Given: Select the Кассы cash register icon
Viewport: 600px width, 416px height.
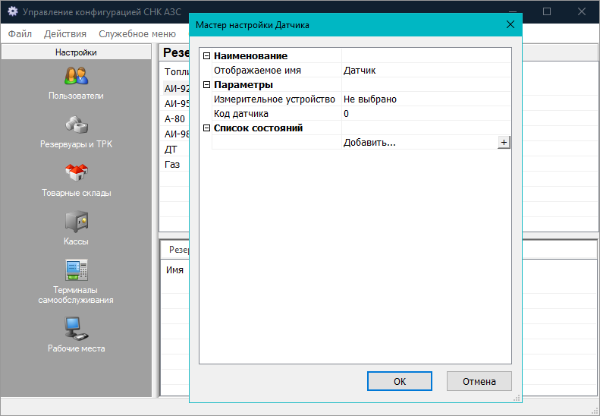Looking at the screenshot, I should click(x=77, y=222).
